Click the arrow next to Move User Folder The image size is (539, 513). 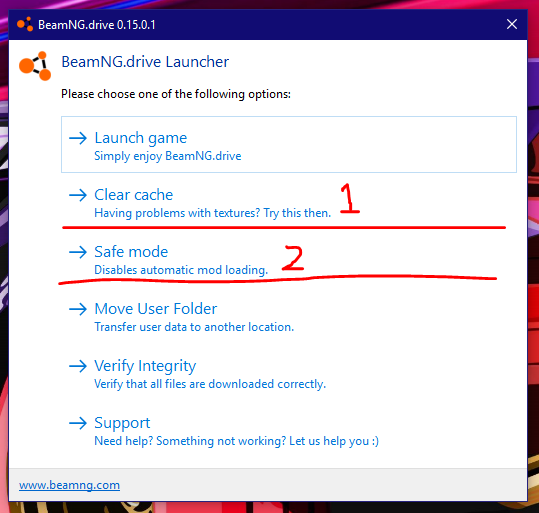[78, 309]
